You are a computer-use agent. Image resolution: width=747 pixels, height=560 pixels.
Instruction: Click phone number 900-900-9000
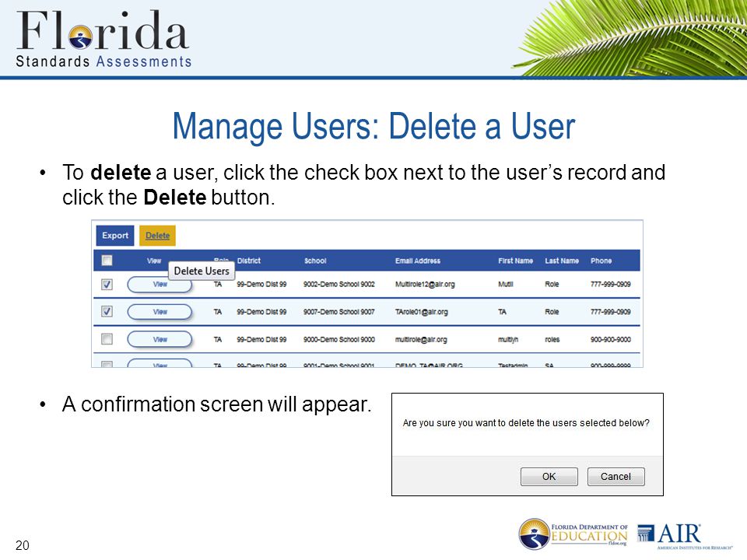(x=611, y=340)
